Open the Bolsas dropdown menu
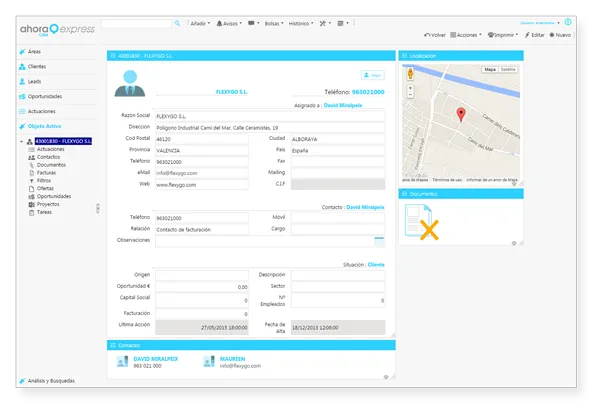The width and height of the screenshot is (600, 417). pos(274,23)
